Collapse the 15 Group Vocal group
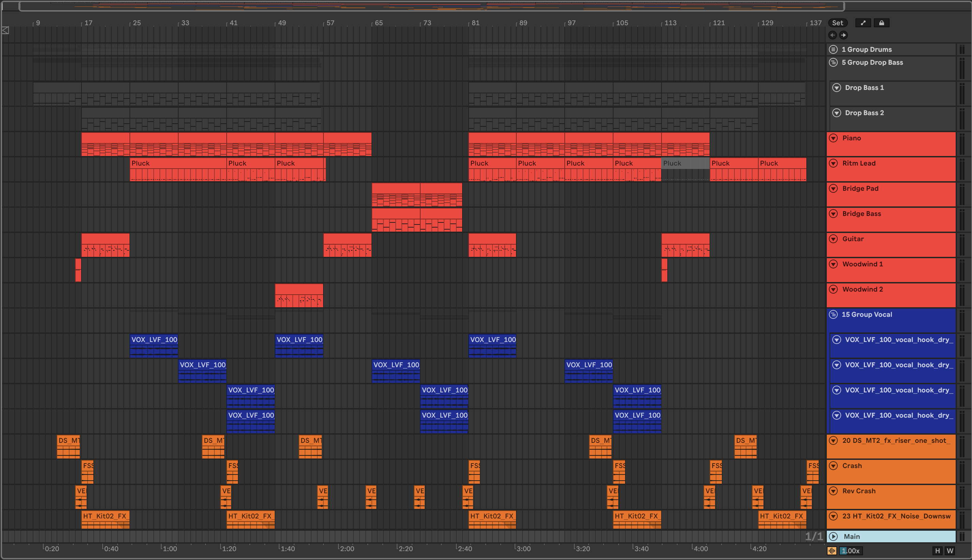 point(833,314)
